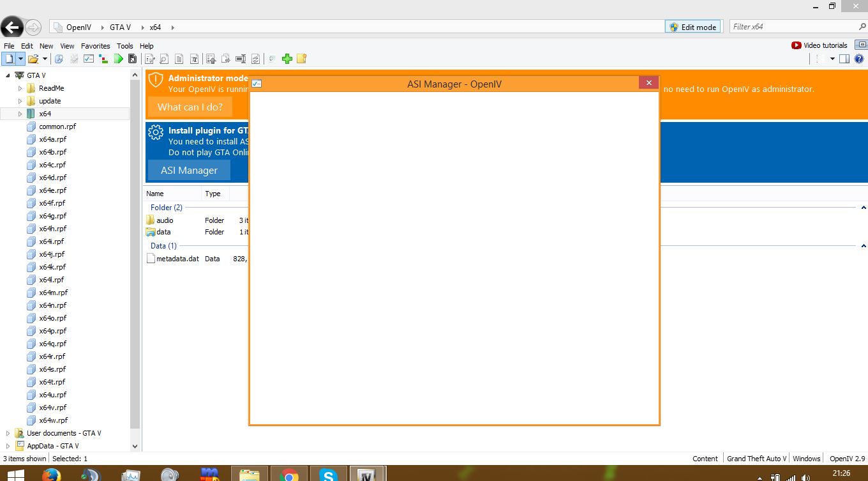Screen dimensions: 868x481
Task: Click the open folder toolbar icon
Action: pyautogui.click(x=32, y=59)
